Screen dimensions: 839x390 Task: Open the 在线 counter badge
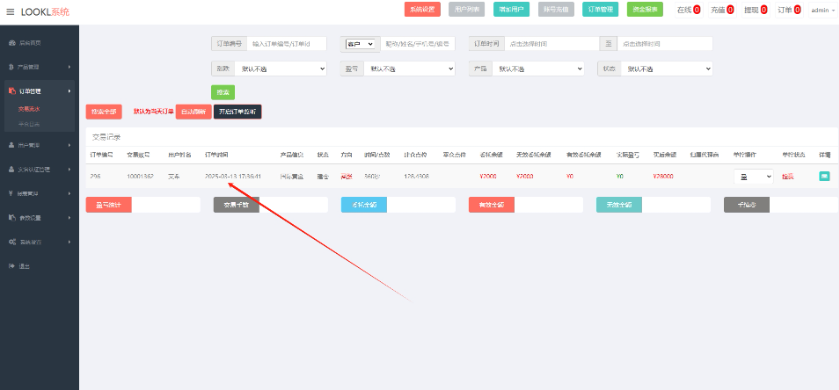[x=697, y=10]
